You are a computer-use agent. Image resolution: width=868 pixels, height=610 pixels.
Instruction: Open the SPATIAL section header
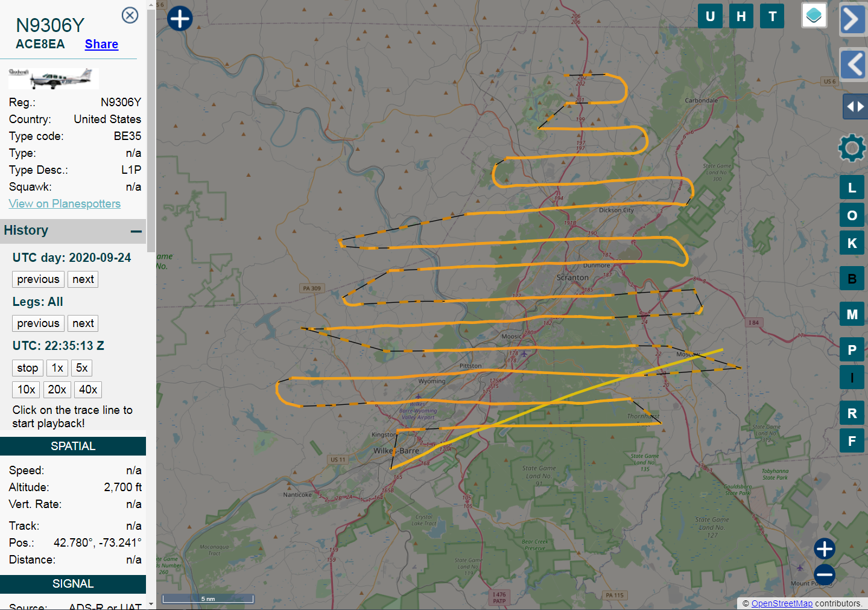click(x=73, y=446)
